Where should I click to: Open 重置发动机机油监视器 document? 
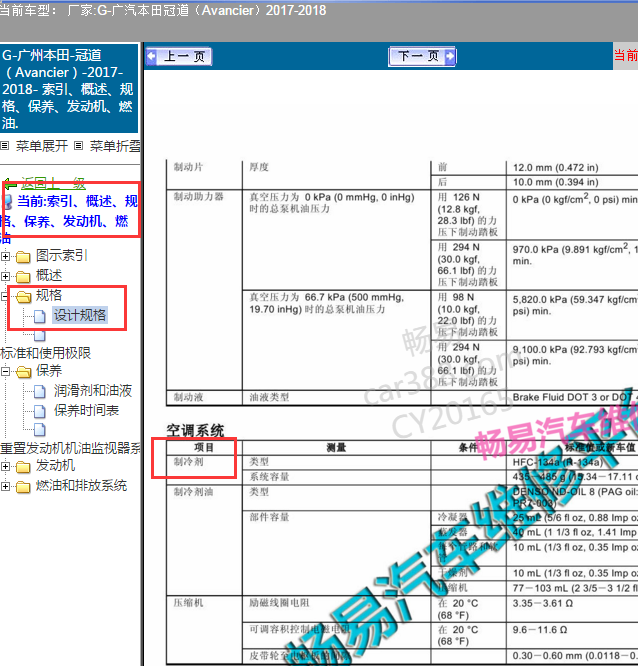70,448
